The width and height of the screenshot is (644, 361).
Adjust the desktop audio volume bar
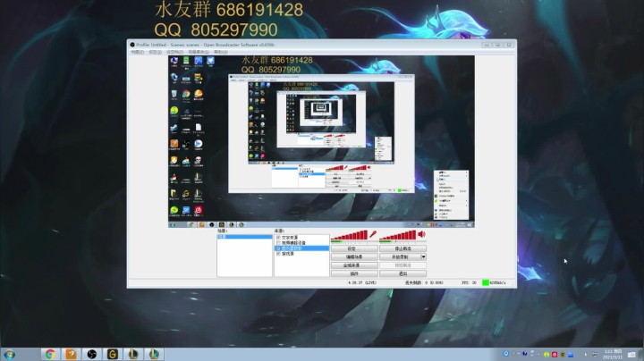tap(397, 235)
